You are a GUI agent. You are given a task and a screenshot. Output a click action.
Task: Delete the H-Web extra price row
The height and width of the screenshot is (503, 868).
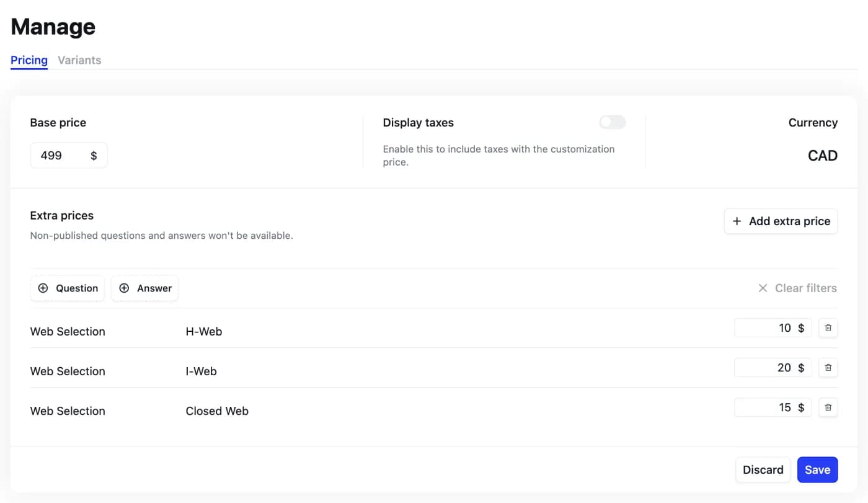pos(828,328)
